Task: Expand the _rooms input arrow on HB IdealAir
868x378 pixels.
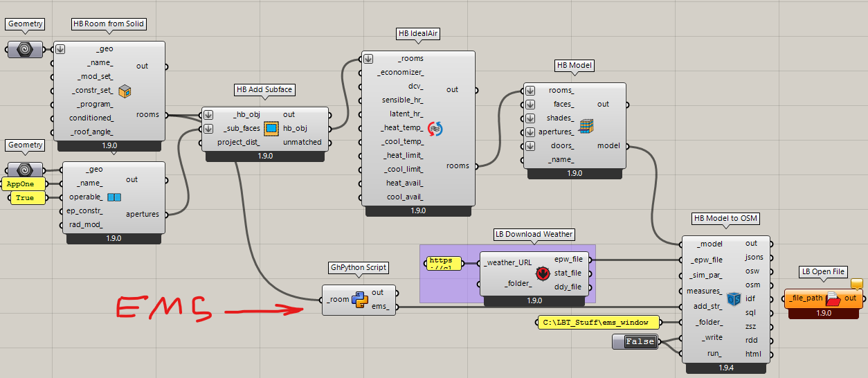Action: tap(368, 59)
